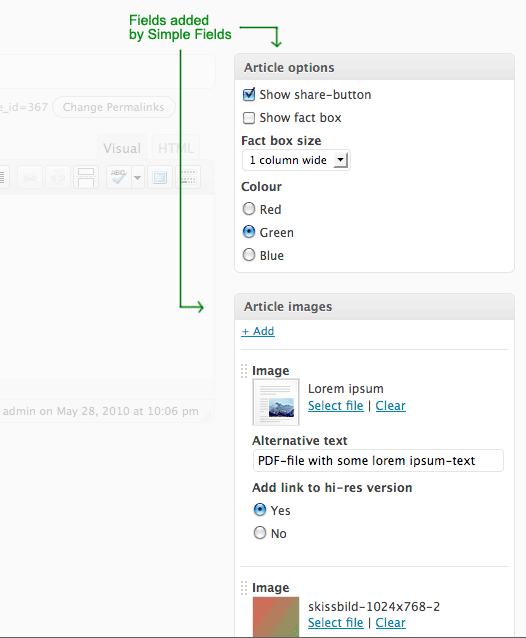526x638 pixels.
Task: Select the Red colour radio button
Action: tap(249, 209)
